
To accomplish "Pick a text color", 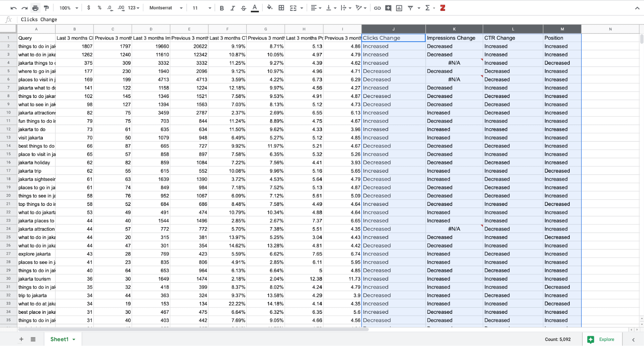I will click(x=255, y=8).
